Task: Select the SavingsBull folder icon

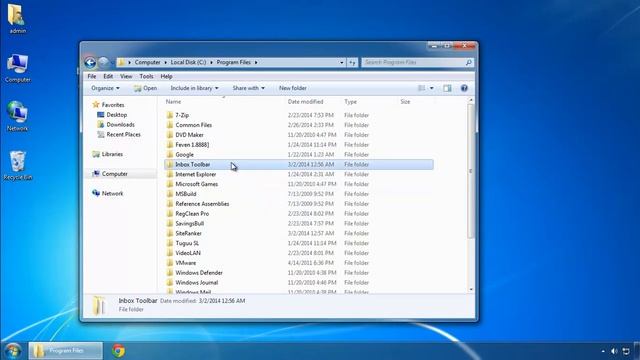Action: point(170,223)
